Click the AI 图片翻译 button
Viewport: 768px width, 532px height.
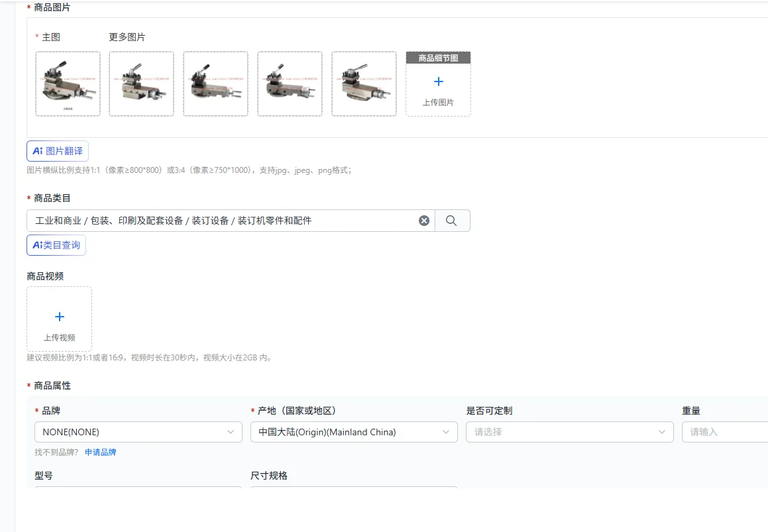57,151
